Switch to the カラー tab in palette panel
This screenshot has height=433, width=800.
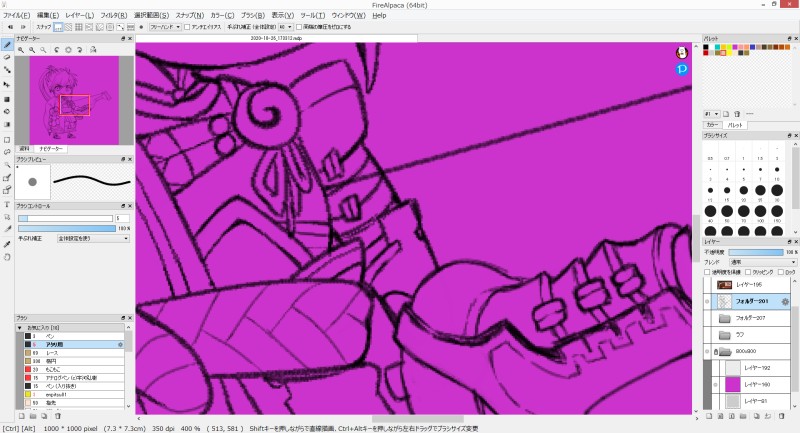712,125
